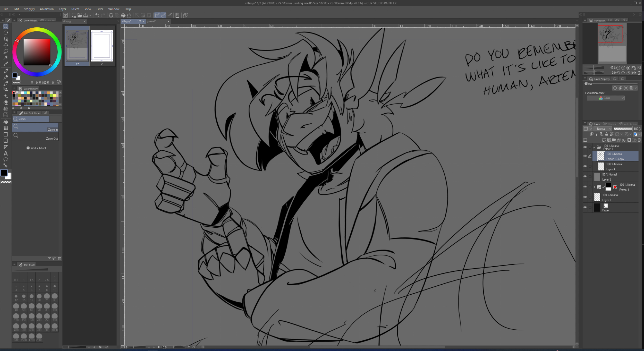Click the Undo icon in the command bar

click(x=97, y=15)
